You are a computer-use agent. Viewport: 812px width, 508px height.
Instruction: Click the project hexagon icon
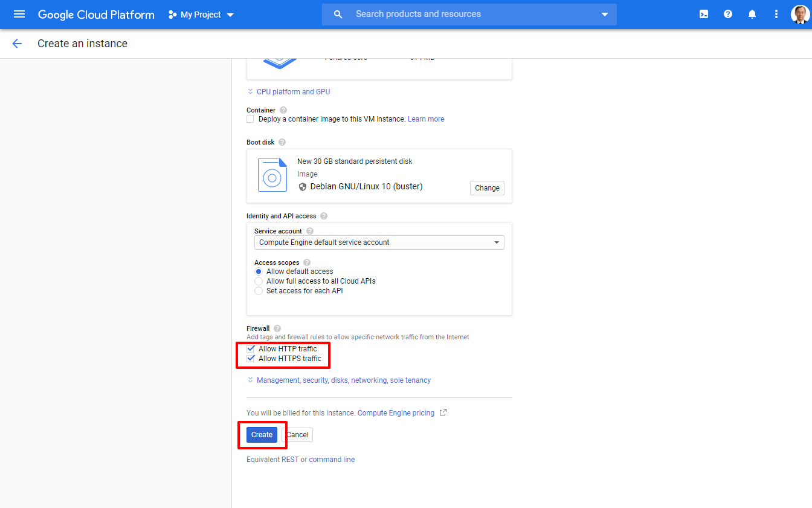(173, 15)
